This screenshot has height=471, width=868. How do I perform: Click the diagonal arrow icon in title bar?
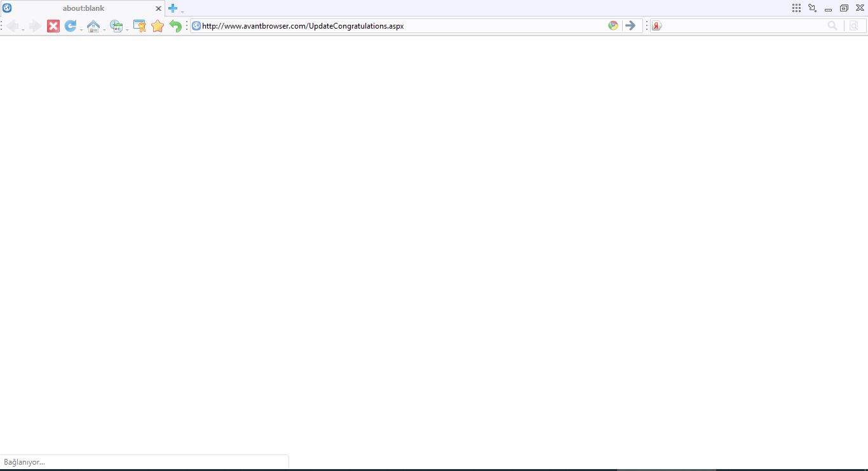pyautogui.click(x=813, y=8)
